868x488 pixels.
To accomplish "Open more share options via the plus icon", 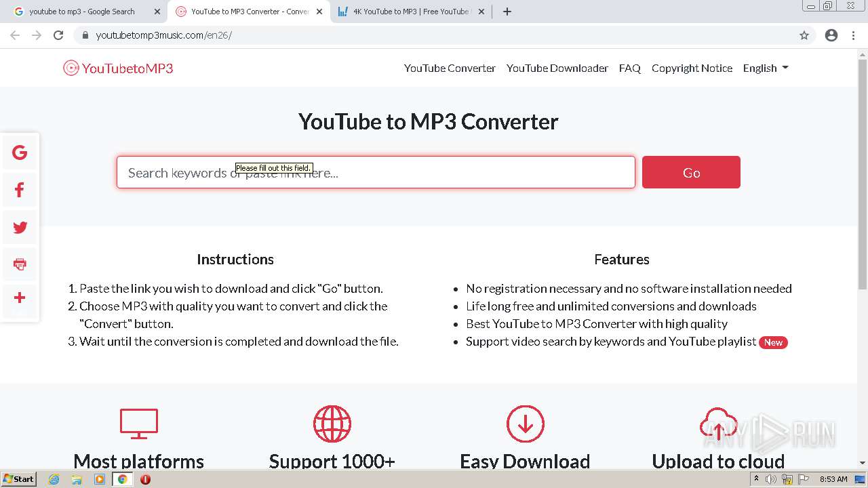I will (20, 298).
